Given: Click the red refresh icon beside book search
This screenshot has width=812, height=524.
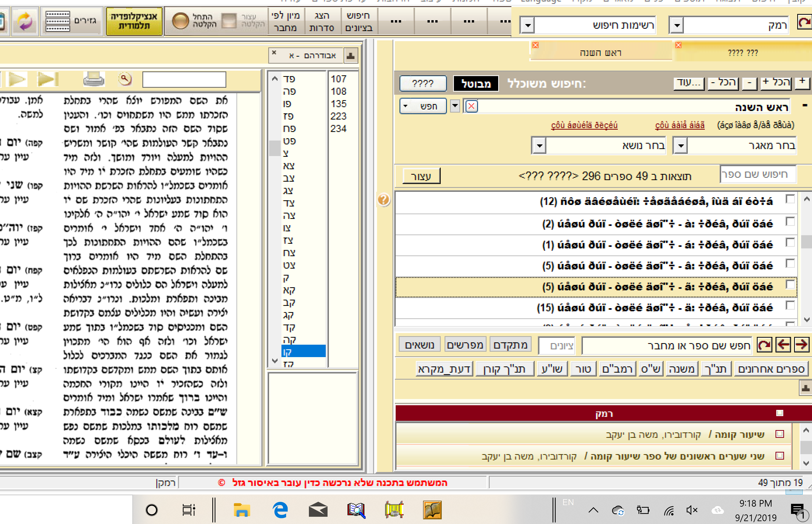Looking at the screenshot, I should tap(764, 345).
